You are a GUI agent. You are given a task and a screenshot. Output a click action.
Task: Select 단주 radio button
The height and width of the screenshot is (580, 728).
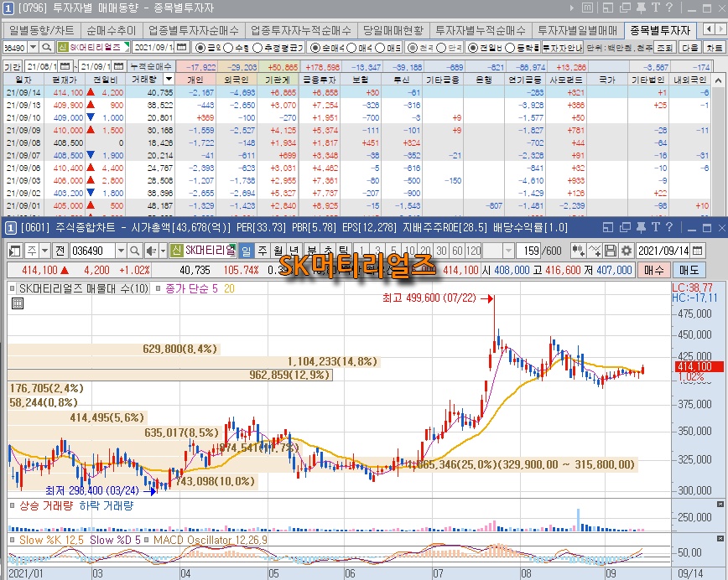(x=441, y=47)
